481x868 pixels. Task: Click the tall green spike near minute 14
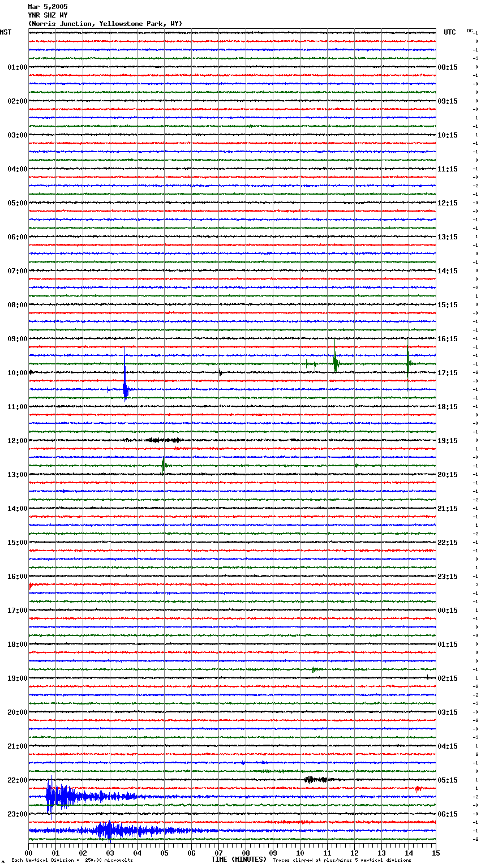[x=408, y=363]
